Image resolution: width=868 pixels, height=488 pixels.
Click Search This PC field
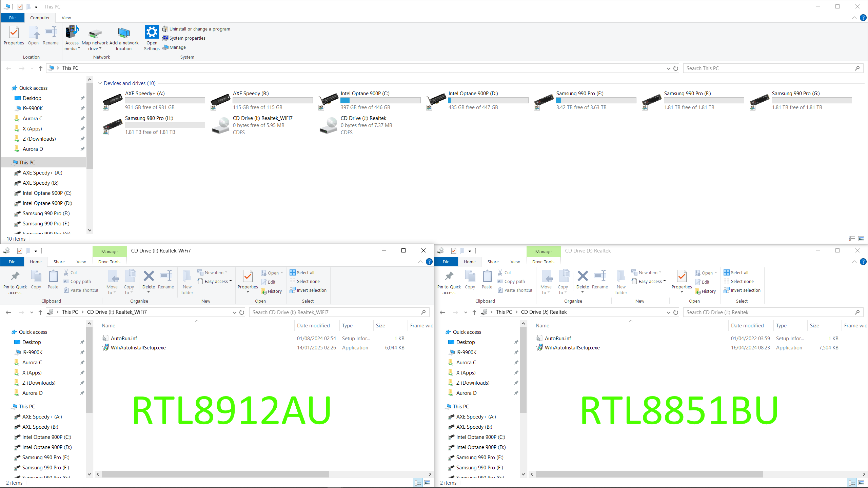[770, 68]
